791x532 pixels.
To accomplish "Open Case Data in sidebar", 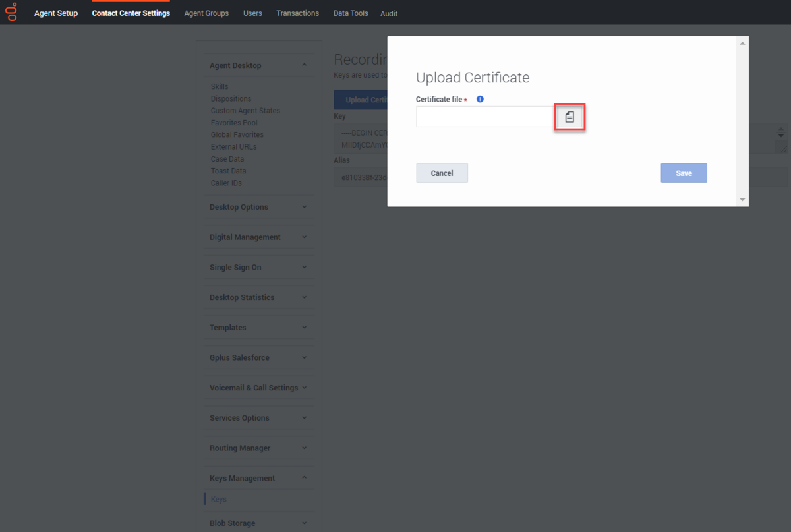I will pos(227,159).
